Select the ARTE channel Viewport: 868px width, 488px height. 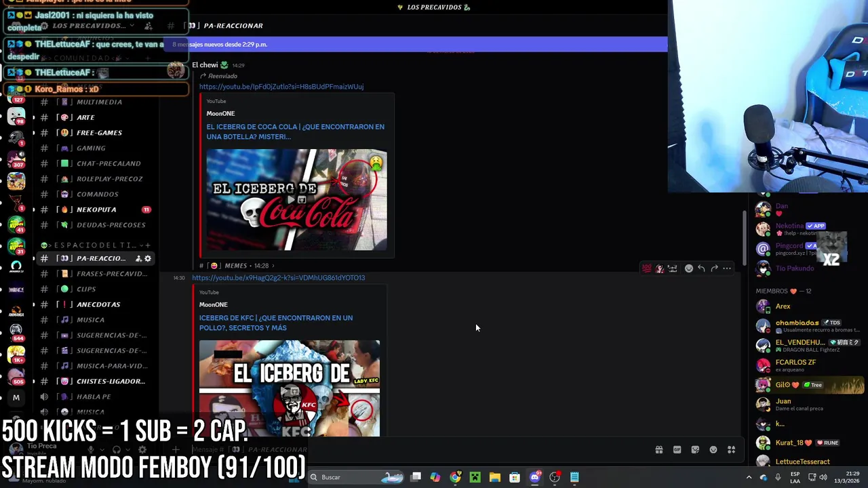pyautogui.click(x=95, y=117)
